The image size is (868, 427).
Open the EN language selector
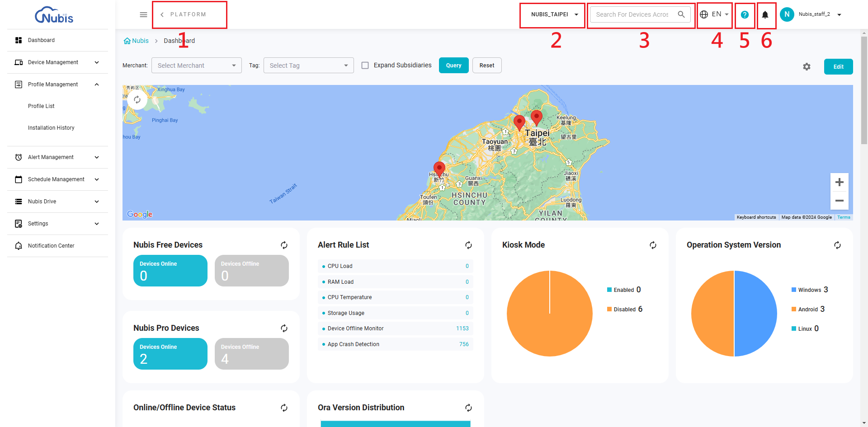(714, 14)
